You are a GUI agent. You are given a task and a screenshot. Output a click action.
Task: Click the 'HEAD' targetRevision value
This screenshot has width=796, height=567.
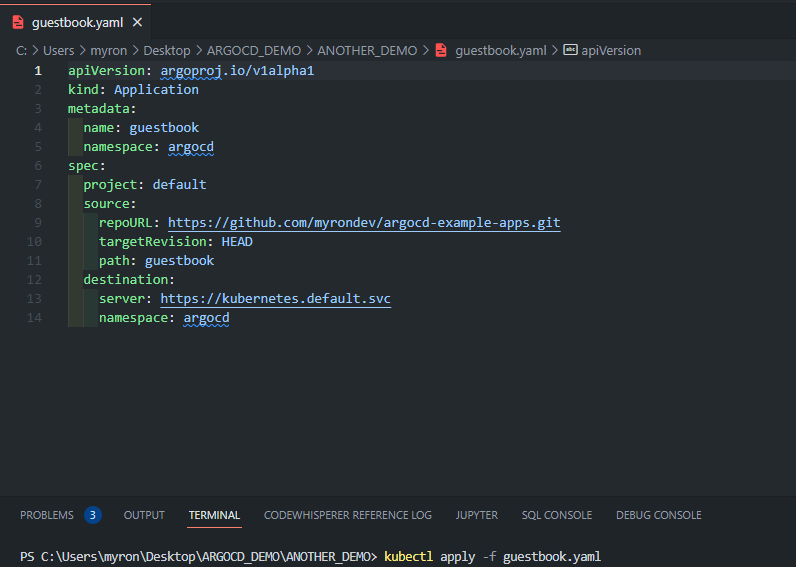[x=237, y=242]
